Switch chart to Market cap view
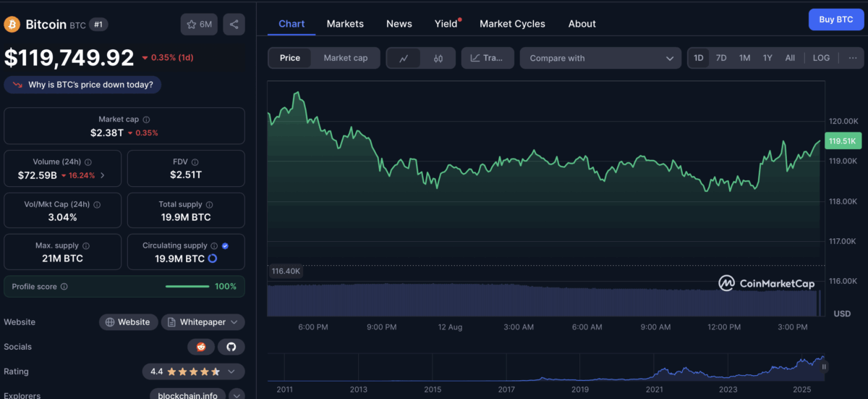 coord(346,58)
